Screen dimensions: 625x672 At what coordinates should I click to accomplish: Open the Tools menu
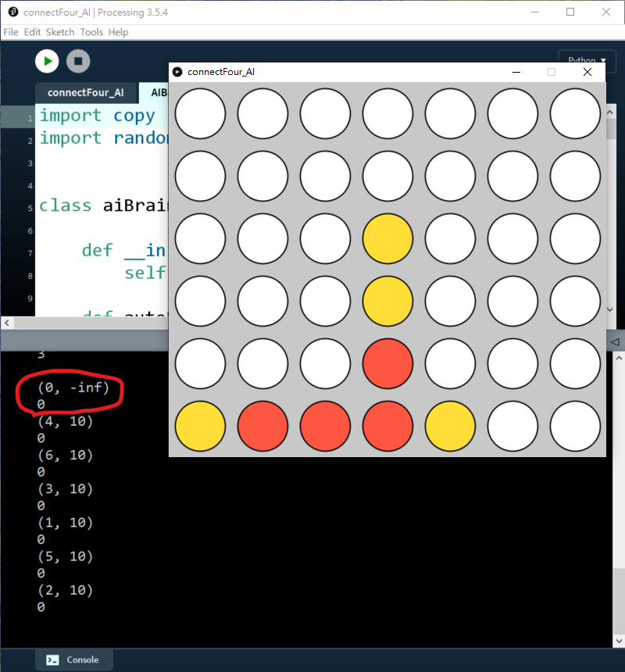point(91,32)
